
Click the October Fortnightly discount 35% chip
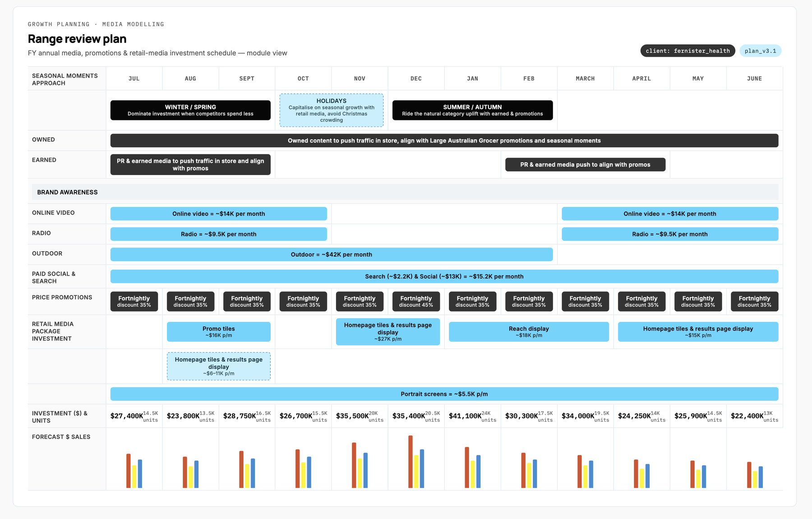303,301
